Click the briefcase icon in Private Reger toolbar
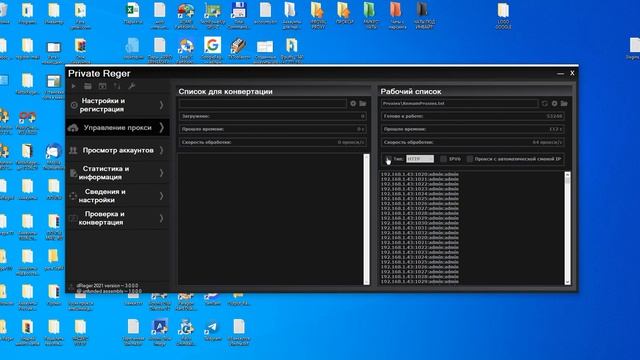Image resolution: width=640 pixels, height=360 pixels. (x=88, y=86)
